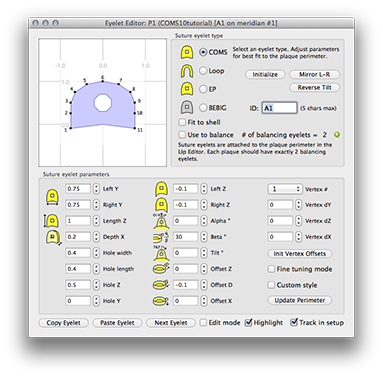
Task: Click the COMS eyelet type icon
Action: click(187, 52)
